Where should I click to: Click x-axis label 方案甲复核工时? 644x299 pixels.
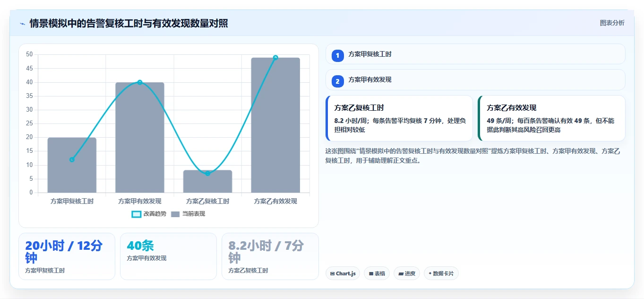72,201
